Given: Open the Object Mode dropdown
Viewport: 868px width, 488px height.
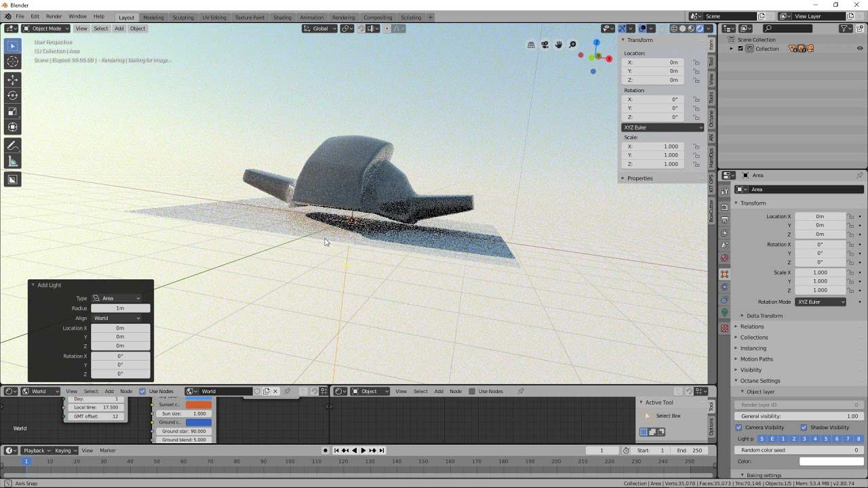Looking at the screenshot, I should click(45, 28).
